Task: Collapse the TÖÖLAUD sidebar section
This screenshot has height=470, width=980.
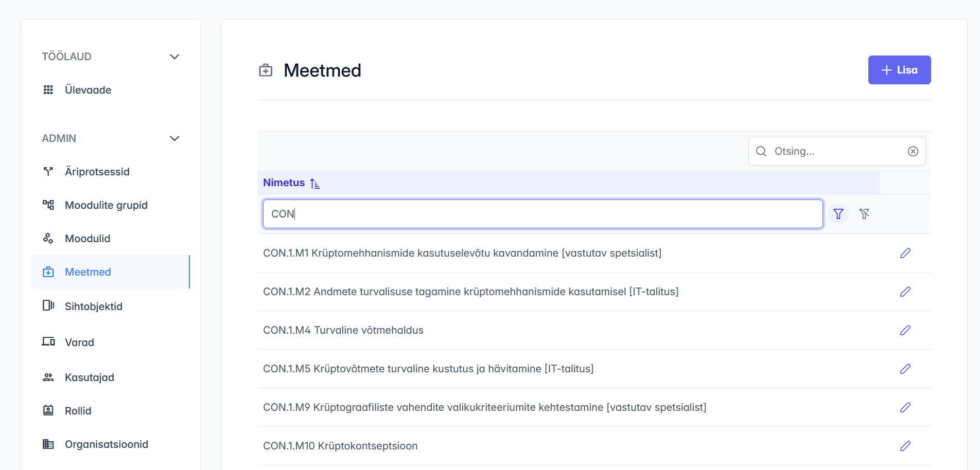Action: (174, 57)
